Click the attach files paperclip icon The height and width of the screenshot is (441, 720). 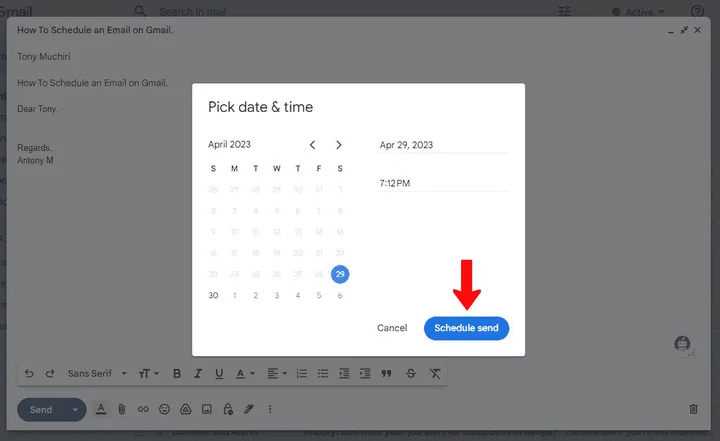coord(122,409)
